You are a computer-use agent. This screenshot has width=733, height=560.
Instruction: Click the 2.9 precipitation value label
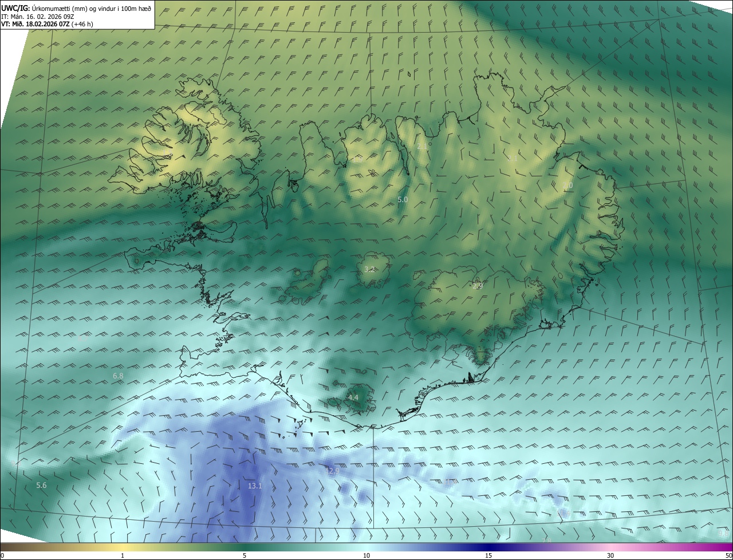[x=478, y=285]
